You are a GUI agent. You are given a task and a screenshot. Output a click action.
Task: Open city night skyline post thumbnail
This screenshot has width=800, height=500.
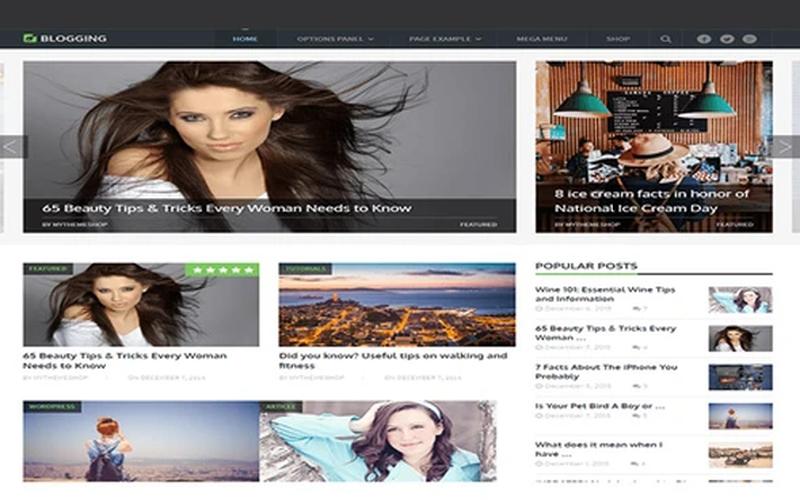397,305
